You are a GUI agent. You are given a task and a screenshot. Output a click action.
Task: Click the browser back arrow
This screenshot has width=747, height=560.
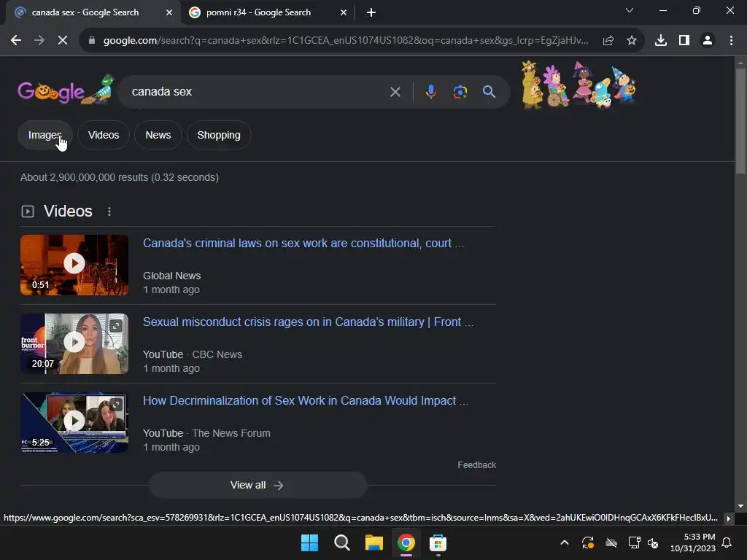tap(16, 41)
